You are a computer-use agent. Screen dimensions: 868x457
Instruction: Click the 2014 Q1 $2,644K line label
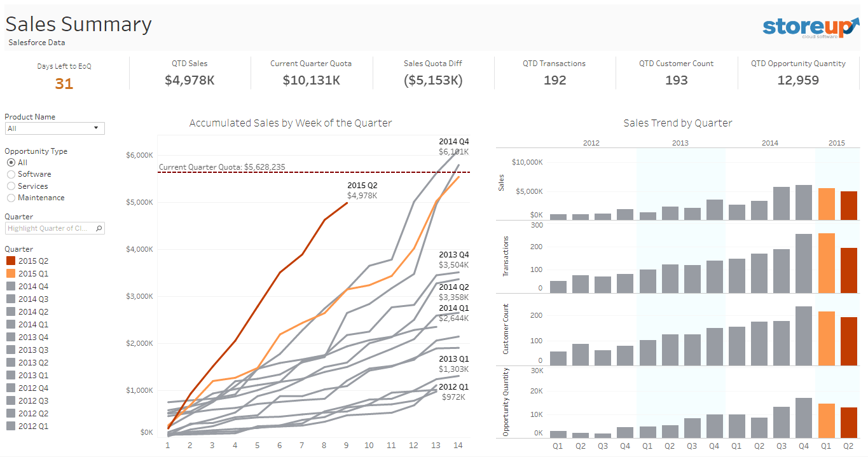454,313
